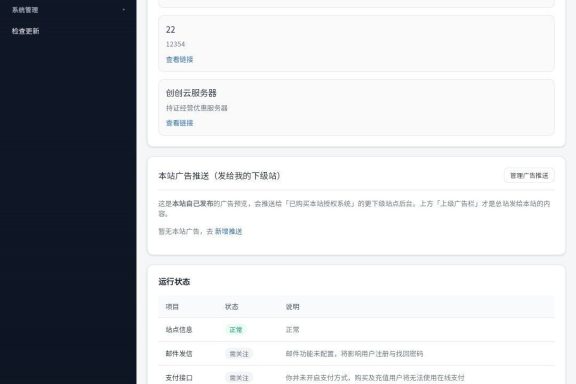Click the 运行状态 section heading
This screenshot has width=576, height=384.
click(174, 282)
